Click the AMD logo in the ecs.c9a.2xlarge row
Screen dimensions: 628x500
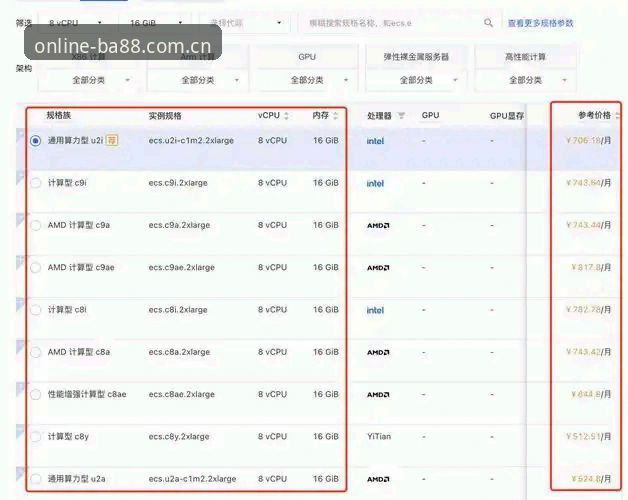[378, 226]
